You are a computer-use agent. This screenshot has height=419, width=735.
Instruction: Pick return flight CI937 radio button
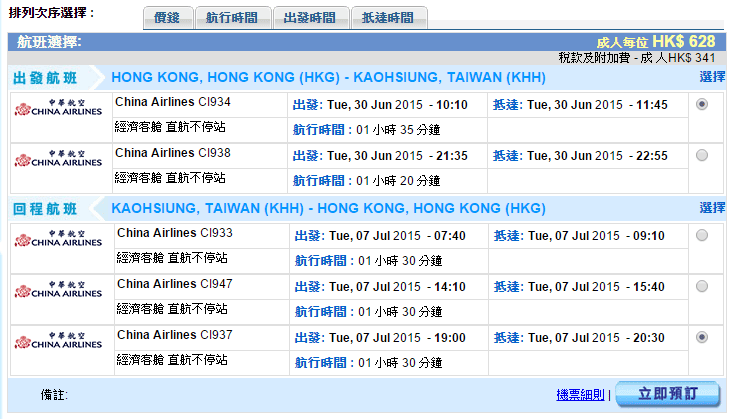[702, 337]
